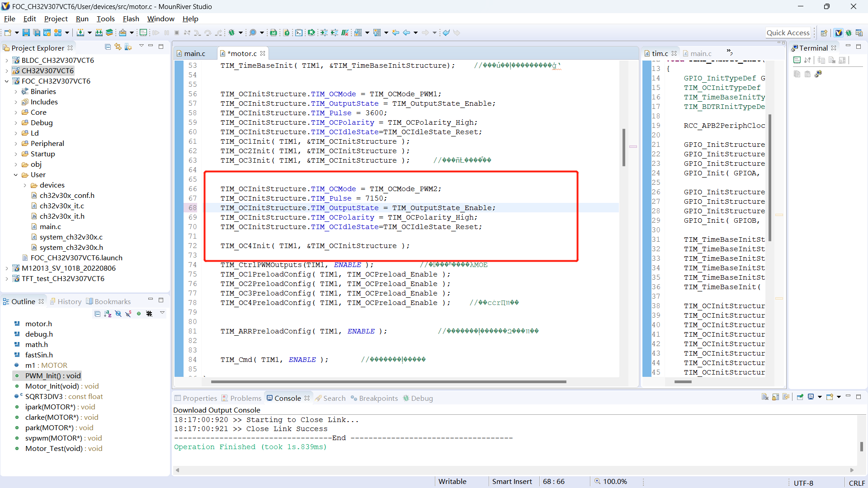Collapse the FOC_CH32V307VCT6 project tree
This screenshot has height=488, width=868.
[x=6, y=81]
